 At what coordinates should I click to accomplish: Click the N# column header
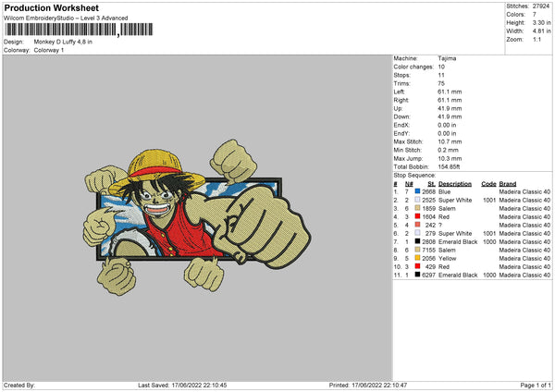407,183
